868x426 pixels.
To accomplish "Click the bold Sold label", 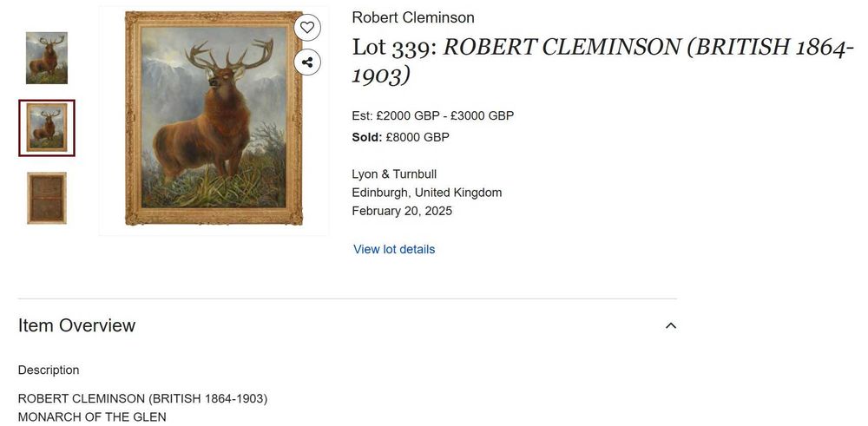I will tap(367, 137).
